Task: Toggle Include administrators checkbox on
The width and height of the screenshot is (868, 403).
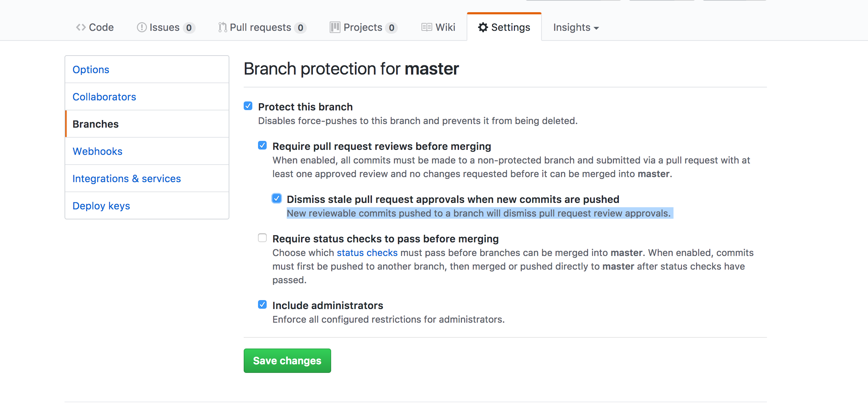Action: 262,305
